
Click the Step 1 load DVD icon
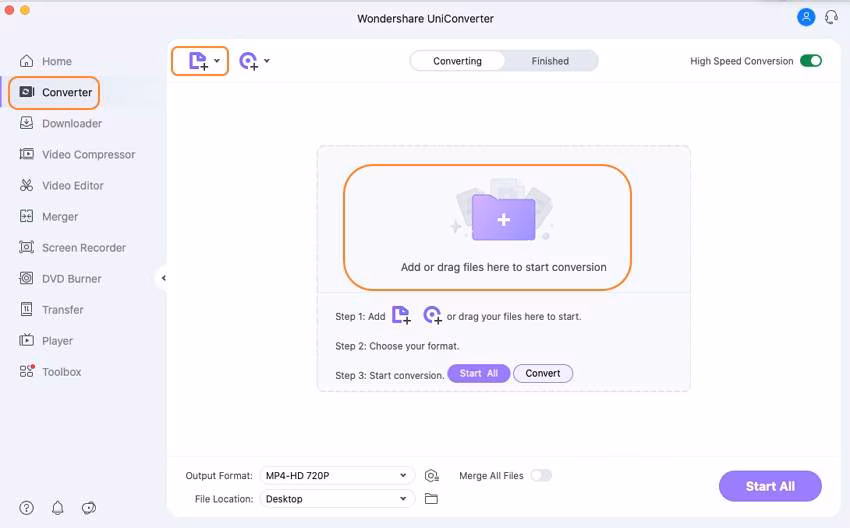pyautogui.click(x=432, y=314)
